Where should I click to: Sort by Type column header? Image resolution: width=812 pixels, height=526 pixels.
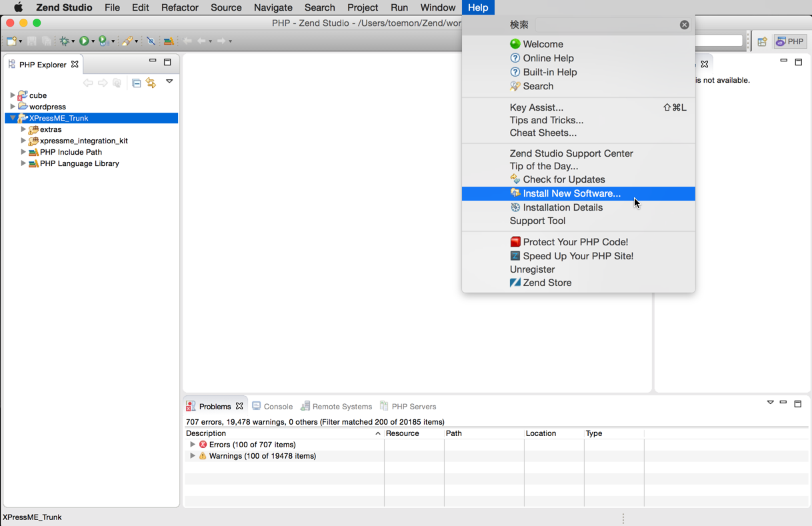(x=614, y=433)
